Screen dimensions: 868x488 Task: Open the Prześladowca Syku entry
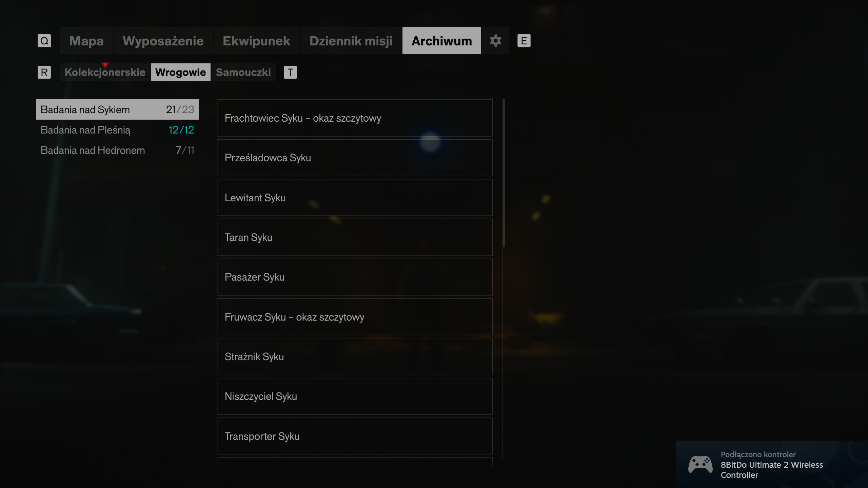tap(355, 158)
